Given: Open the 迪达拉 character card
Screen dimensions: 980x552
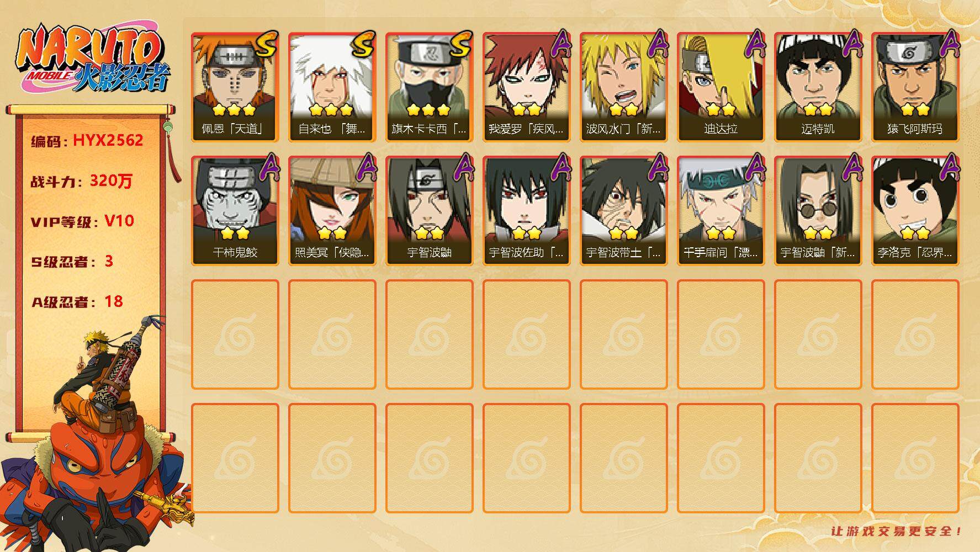Looking at the screenshot, I should coord(721,87).
